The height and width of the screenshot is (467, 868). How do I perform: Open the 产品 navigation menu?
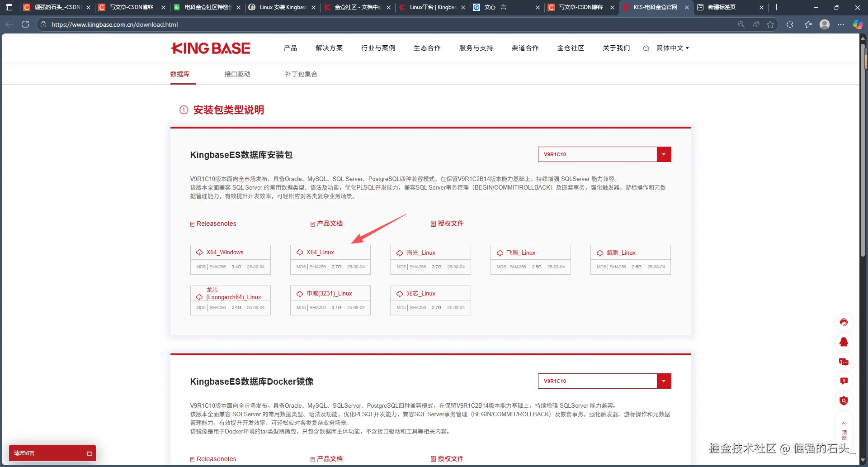point(290,48)
